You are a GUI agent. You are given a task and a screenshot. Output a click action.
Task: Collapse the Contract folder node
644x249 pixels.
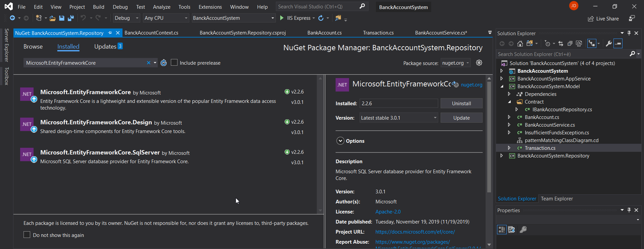[509, 102]
